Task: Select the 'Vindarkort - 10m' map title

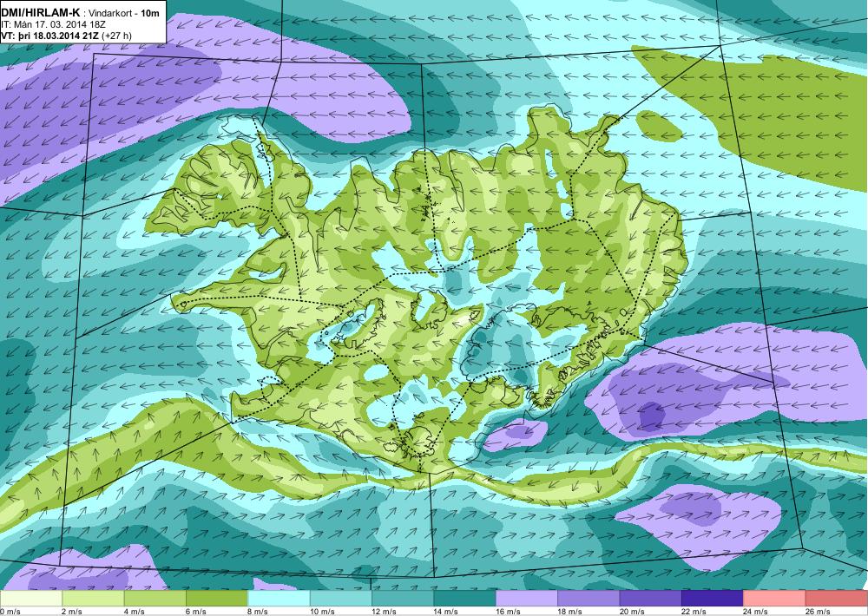Action: coord(123,13)
